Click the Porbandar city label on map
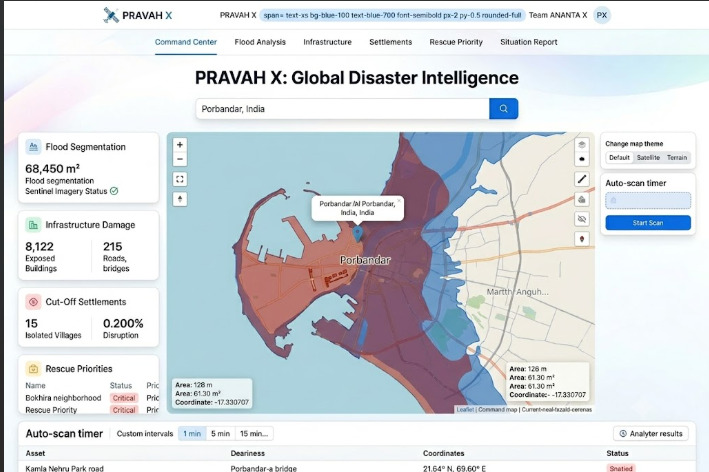This screenshot has width=709, height=472. pos(365,260)
